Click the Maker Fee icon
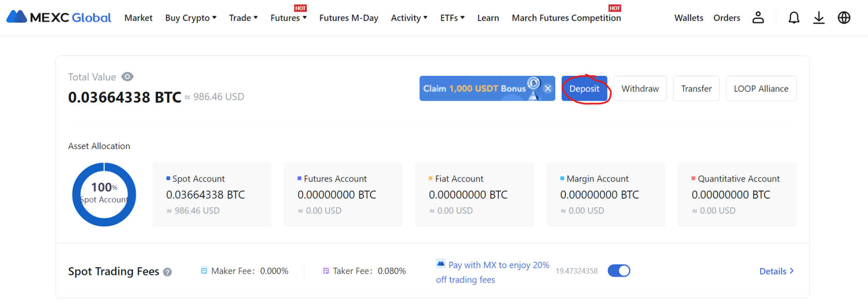868x305 pixels. click(204, 271)
